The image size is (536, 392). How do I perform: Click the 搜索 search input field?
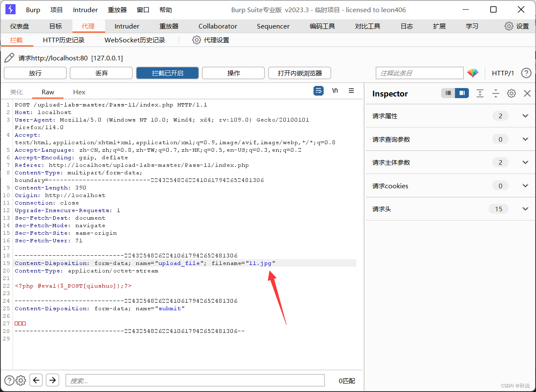pos(195,380)
